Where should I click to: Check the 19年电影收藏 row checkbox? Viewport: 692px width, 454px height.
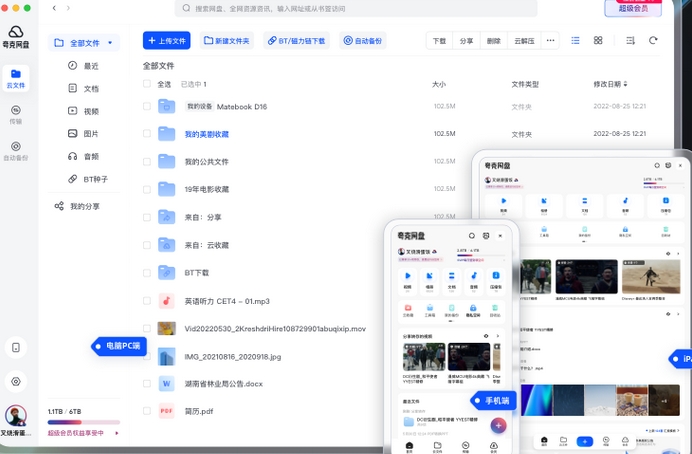tap(147, 189)
